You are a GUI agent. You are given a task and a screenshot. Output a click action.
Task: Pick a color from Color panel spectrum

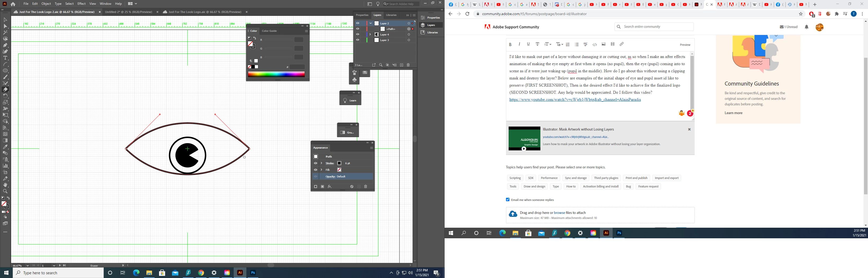point(276,74)
